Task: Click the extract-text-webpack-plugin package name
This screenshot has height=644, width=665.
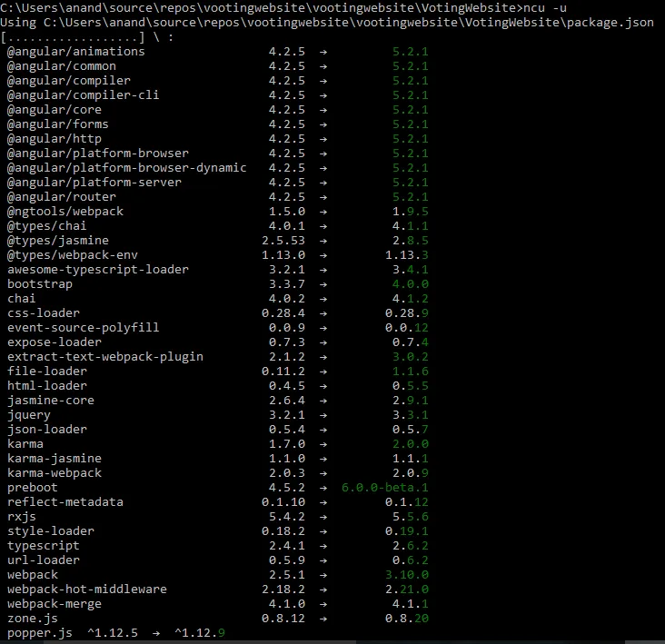Action: (x=105, y=357)
